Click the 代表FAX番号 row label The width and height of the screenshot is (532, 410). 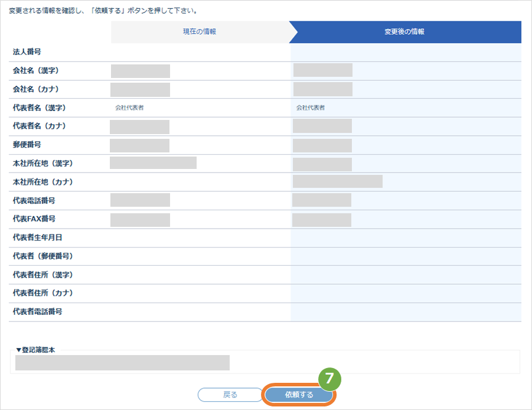click(34, 219)
